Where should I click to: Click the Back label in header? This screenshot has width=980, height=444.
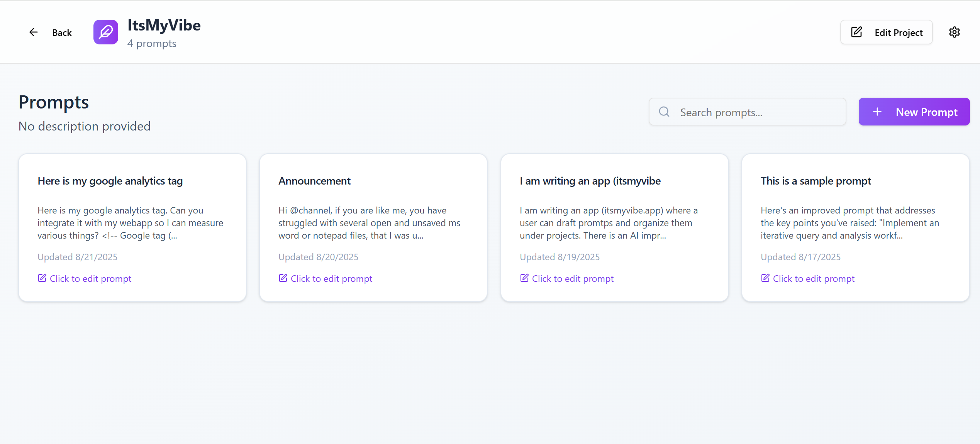(62, 33)
